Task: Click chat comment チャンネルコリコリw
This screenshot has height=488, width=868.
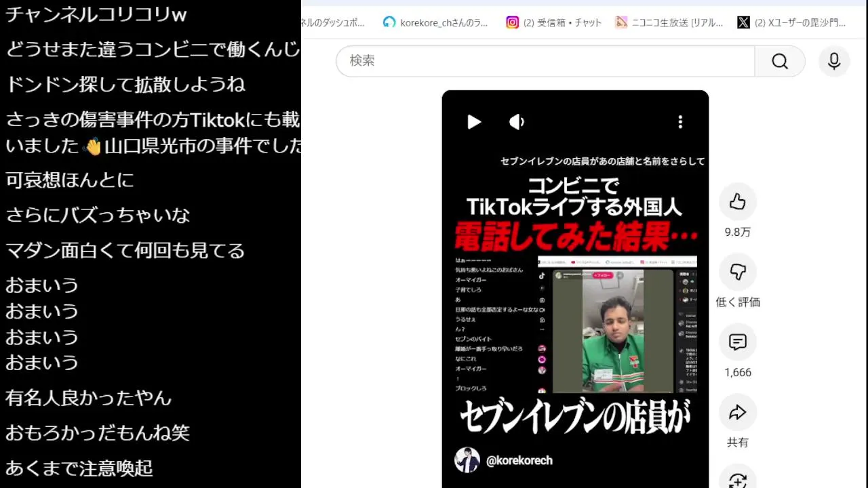Action: coord(96,14)
